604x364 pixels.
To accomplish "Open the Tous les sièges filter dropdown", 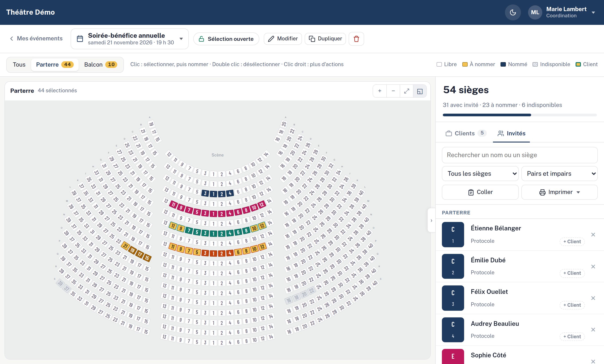I will tap(480, 174).
